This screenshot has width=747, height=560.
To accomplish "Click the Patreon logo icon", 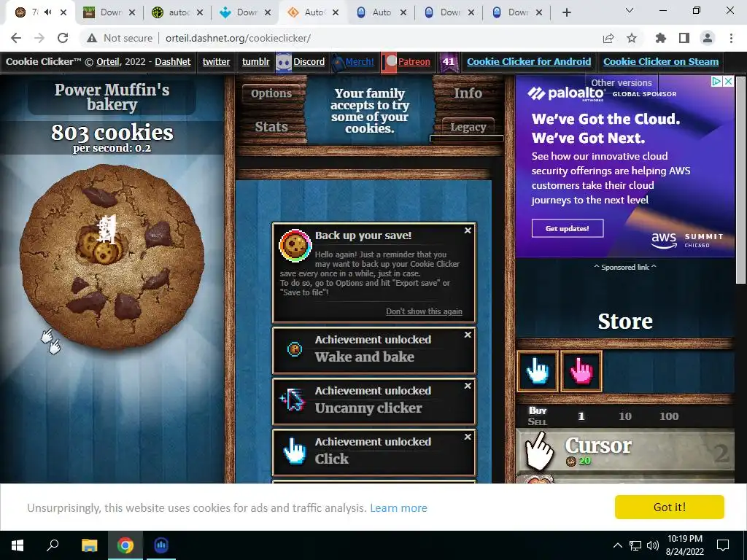I will [x=390, y=63].
